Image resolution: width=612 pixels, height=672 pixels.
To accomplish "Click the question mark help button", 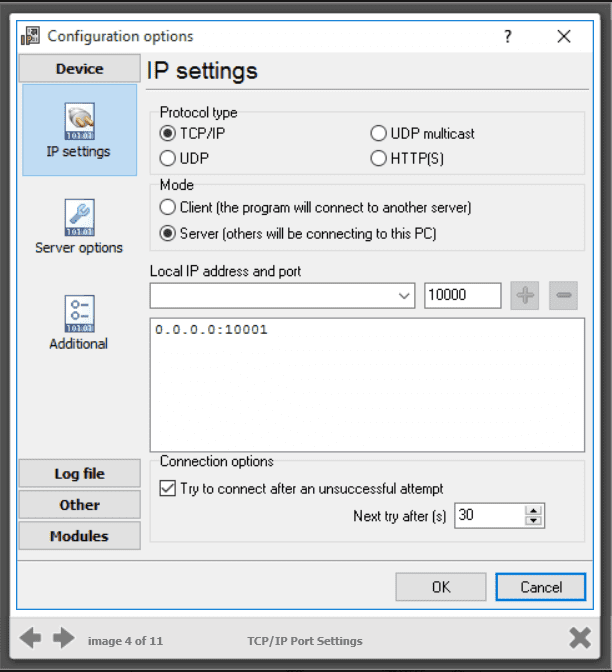I will click(508, 36).
